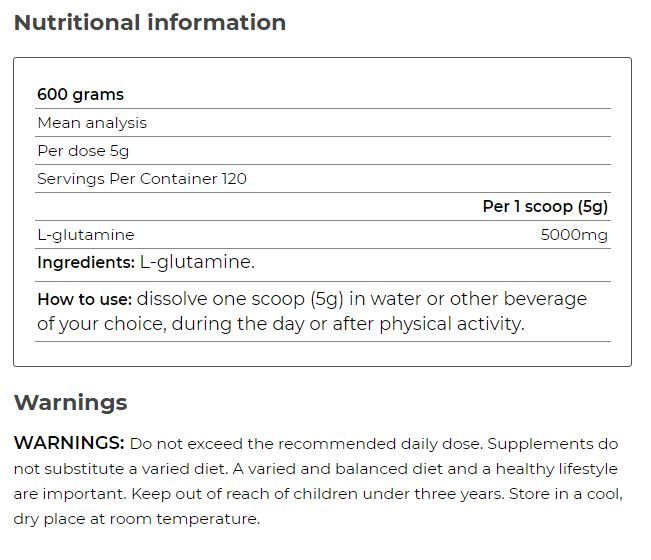Click the Per dose 5g row
This screenshot has height=560, width=651.
323,151
